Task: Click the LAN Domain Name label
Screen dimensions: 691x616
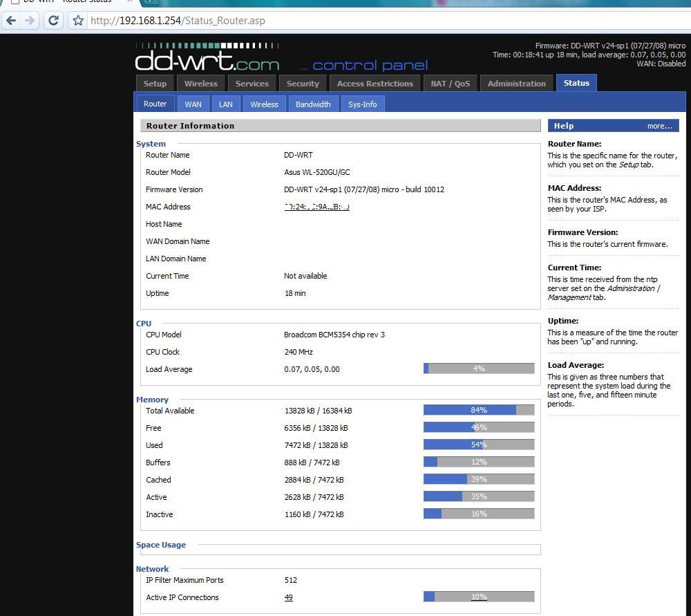Action: coord(176,259)
